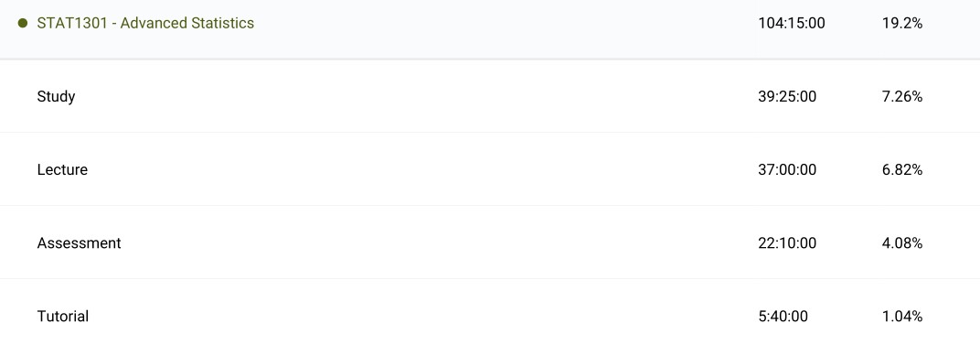Select the Lecture row
The height and width of the screenshot is (345, 980).
click(x=490, y=169)
